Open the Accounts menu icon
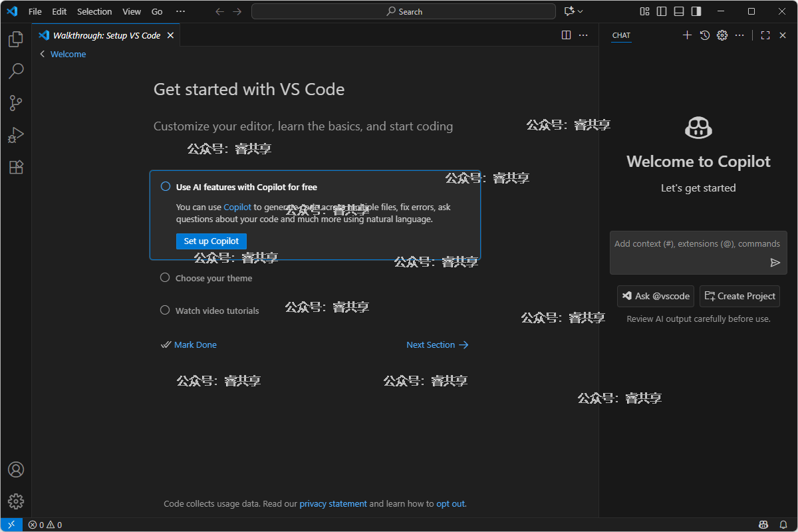Viewport: 798px width, 532px height. tap(16, 469)
